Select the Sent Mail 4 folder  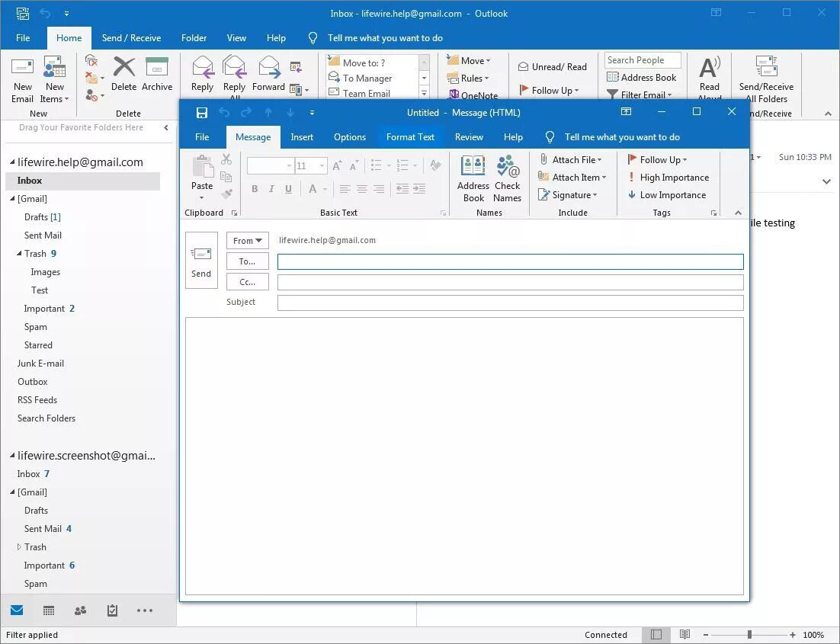[48, 529]
